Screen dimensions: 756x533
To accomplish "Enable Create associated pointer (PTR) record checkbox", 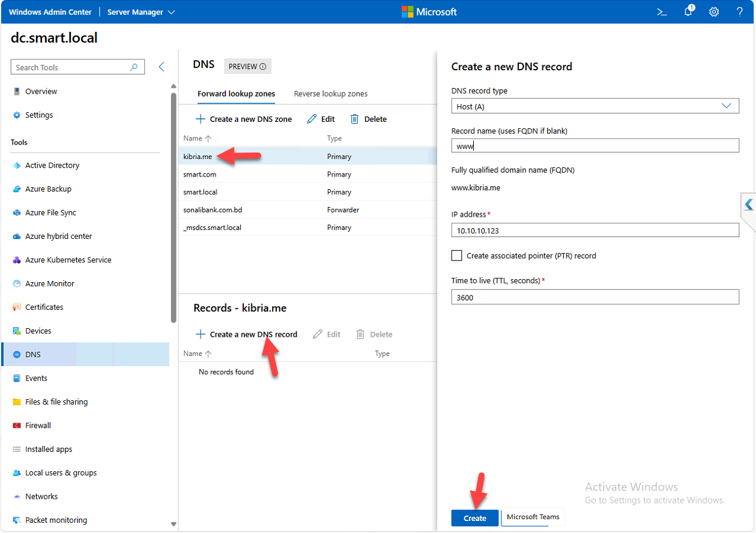I will pyautogui.click(x=457, y=256).
